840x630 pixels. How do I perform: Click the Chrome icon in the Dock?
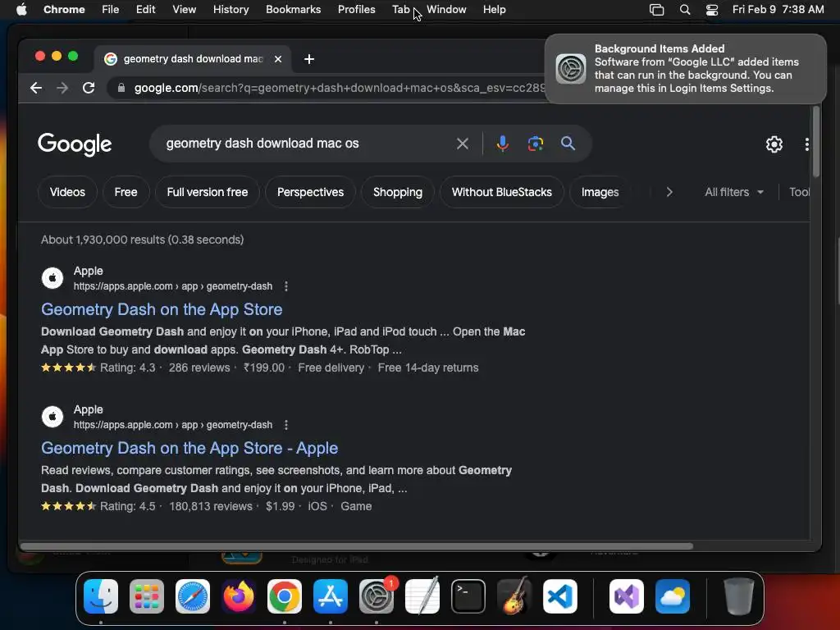285,596
